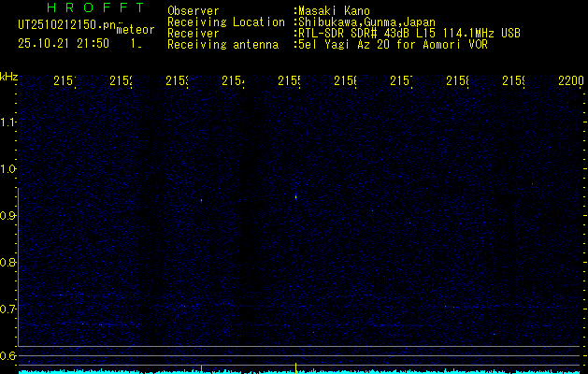Click the Receiving Location label
This screenshot has width=588, height=374.
coord(226,22)
